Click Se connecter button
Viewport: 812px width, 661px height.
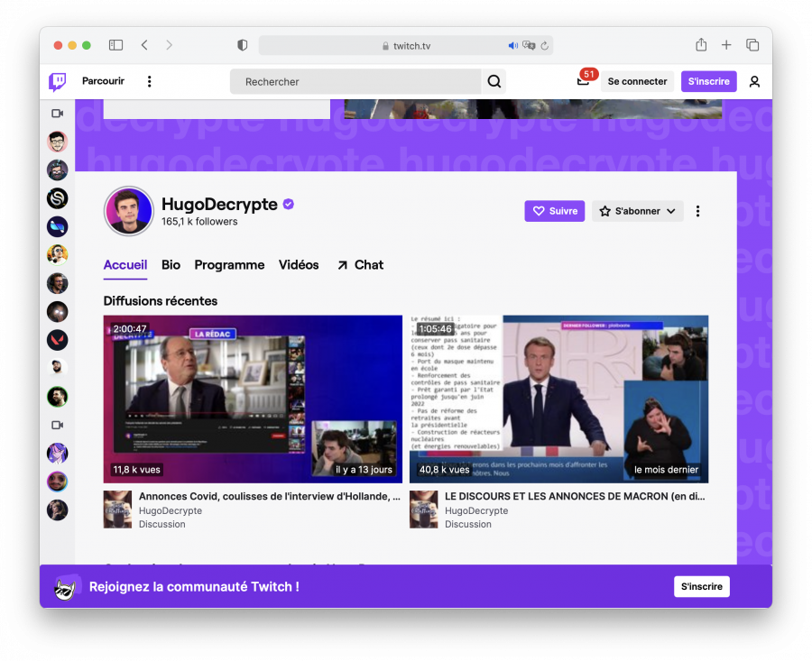coord(637,81)
